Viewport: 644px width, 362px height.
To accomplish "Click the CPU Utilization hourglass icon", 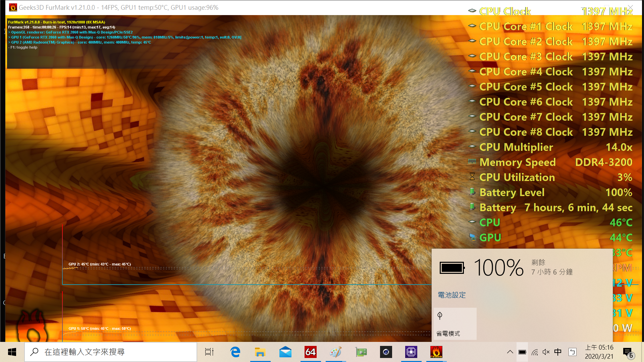I will pos(472,177).
